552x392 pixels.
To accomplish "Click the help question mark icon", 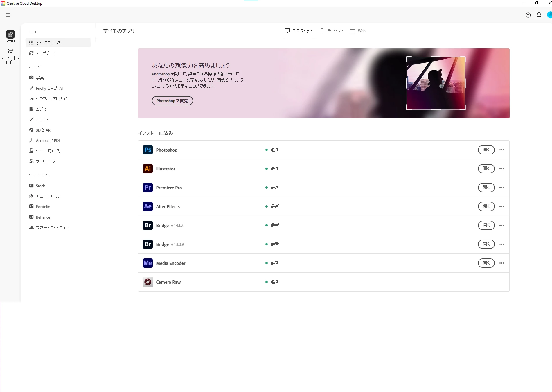I will 528,15.
